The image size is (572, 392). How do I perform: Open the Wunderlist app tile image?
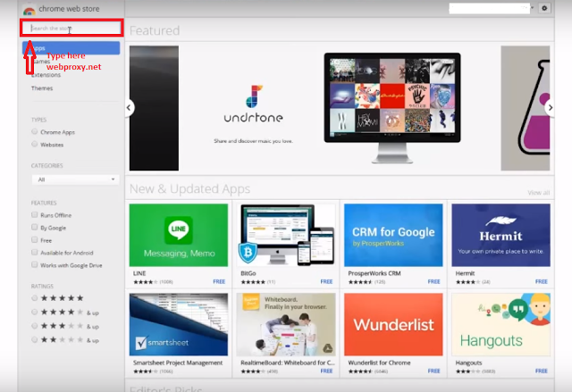tap(393, 324)
